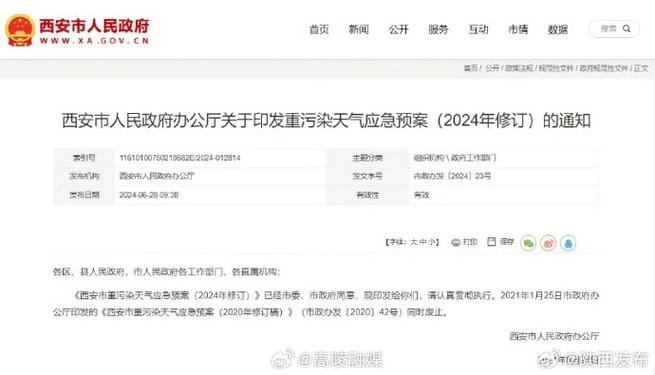Screen dimensions: 655x375
Task: Click the 保存 save label
Action: point(507,241)
